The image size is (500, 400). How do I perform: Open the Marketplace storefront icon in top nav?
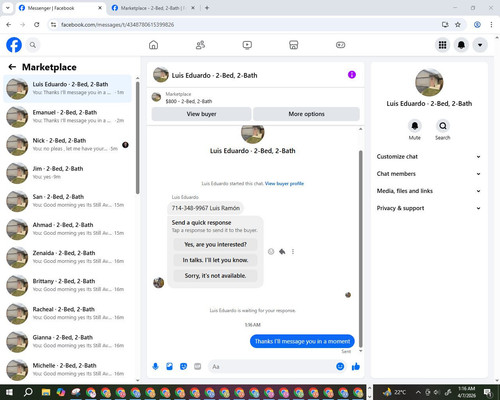point(294,45)
